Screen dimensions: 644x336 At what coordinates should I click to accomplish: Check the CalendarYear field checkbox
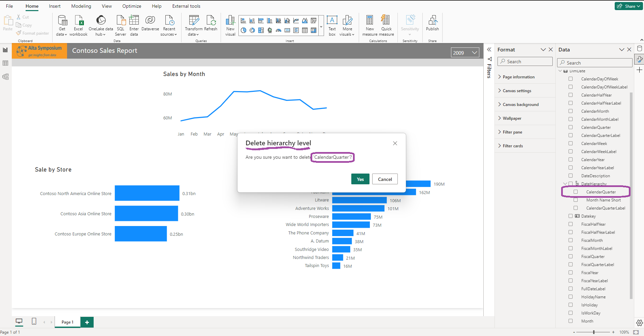[x=571, y=159]
